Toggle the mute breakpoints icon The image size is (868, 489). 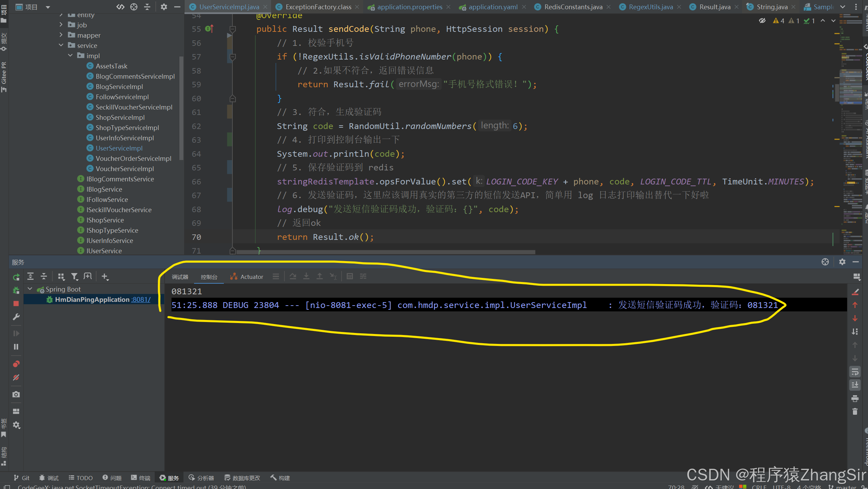click(x=16, y=377)
